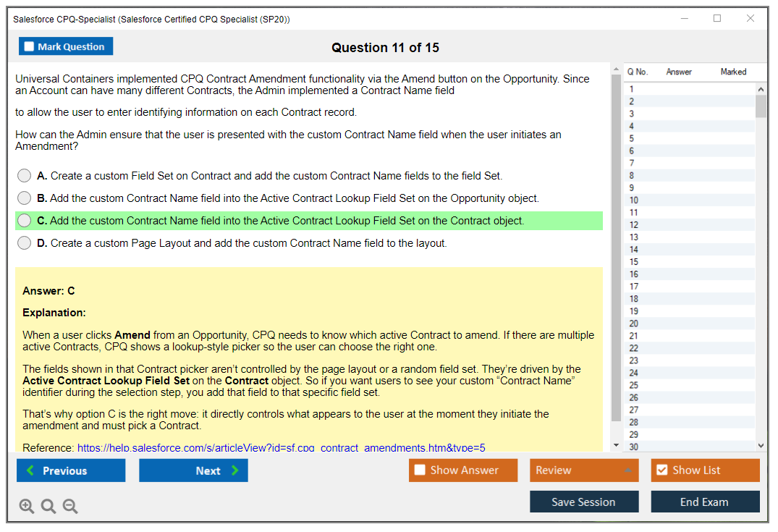
Task: Uncheck the Show List checkbox
Action: [x=661, y=470]
